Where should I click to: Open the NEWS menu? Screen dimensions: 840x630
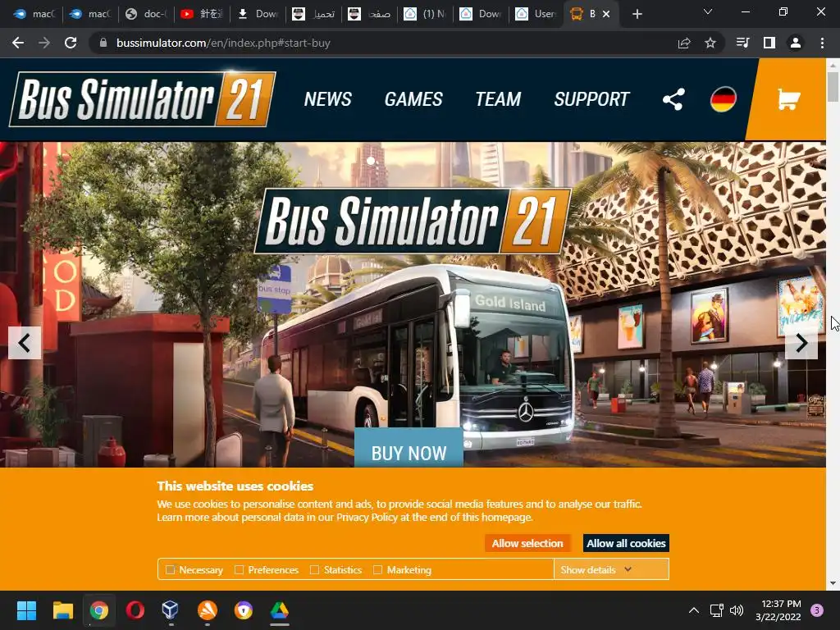(x=327, y=99)
